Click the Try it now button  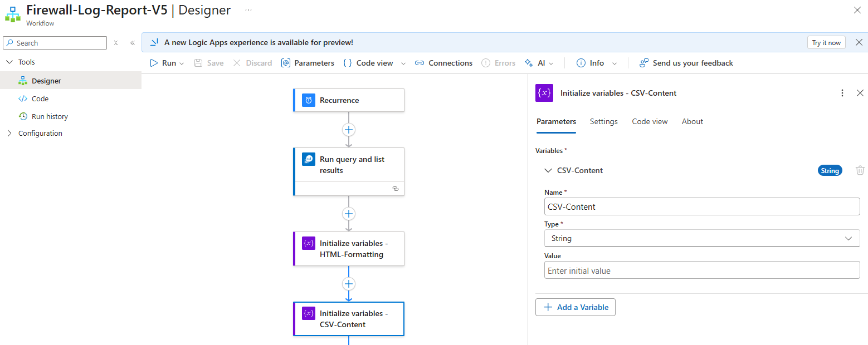826,43
